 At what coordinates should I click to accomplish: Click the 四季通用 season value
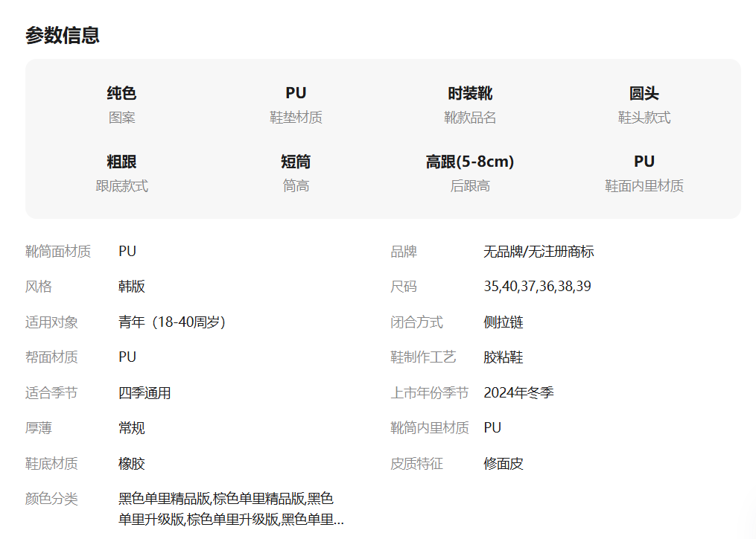pyautogui.click(x=144, y=393)
